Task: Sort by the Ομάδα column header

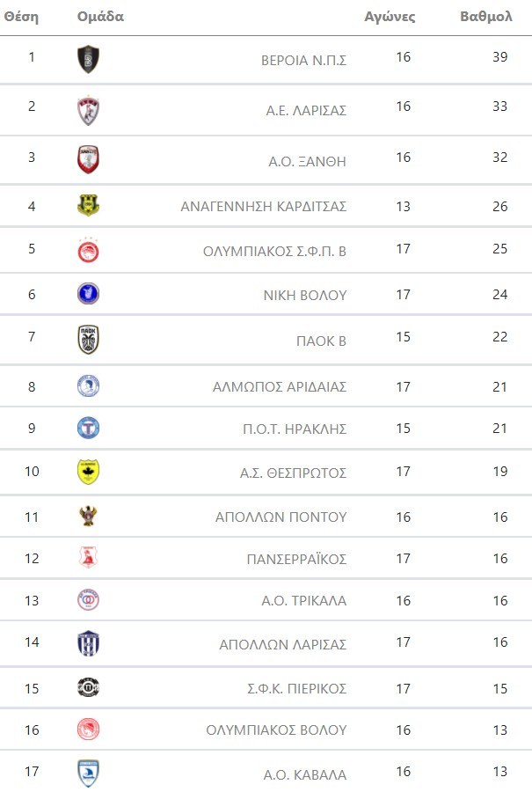Action: point(100,17)
